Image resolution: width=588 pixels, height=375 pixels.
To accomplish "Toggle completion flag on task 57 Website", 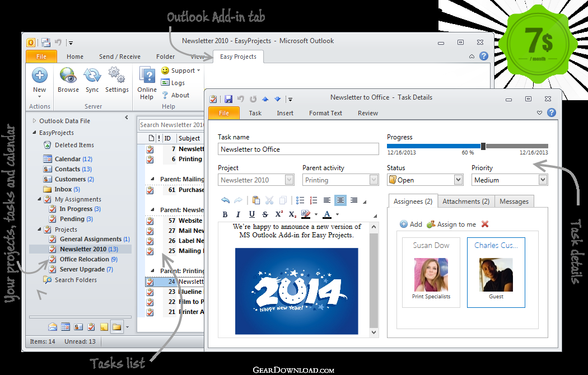I will click(x=150, y=221).
